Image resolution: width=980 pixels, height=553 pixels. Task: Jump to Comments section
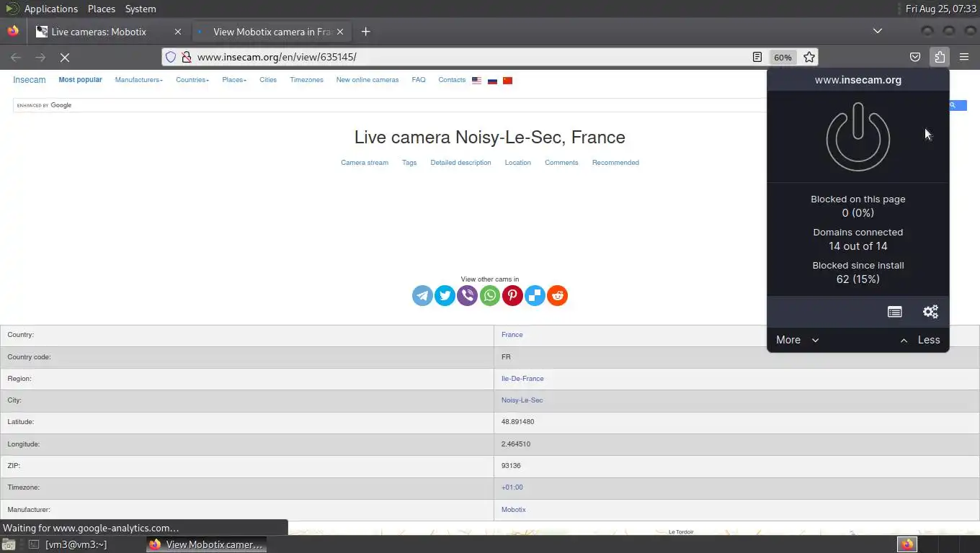pyautogui.click(x=561, y=163)
